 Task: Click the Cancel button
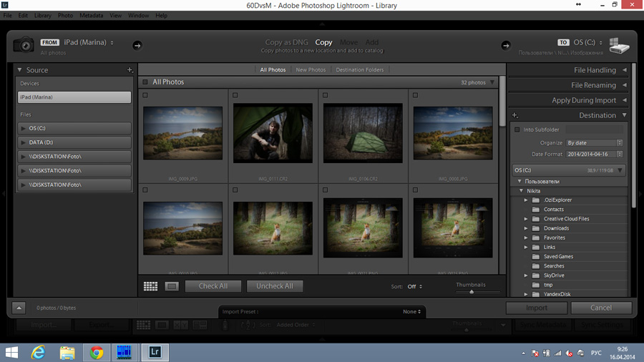pos(601,308)
